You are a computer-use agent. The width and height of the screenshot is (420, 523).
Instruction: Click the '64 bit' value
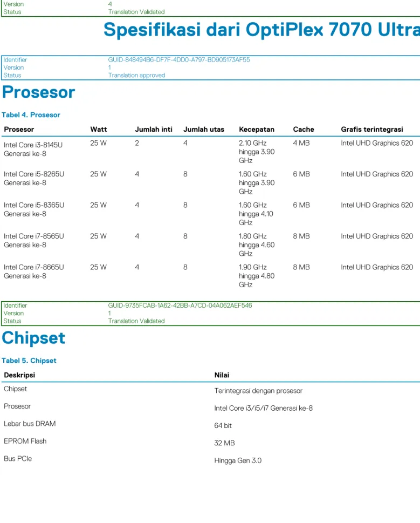point(223,426)
